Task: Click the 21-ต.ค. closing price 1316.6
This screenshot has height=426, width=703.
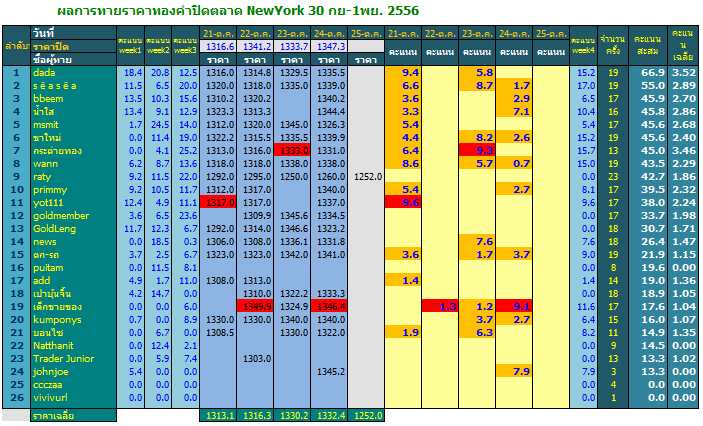Action: (218, 47)
